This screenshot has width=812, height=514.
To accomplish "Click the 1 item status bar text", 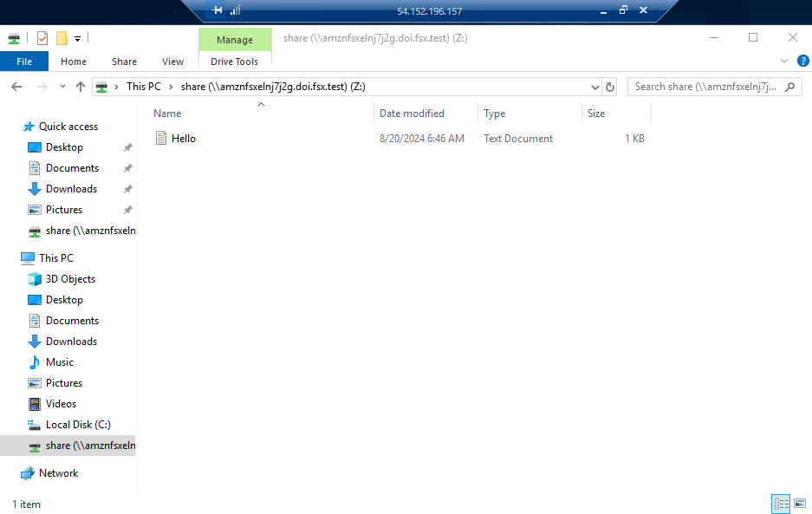I will [x=26, y=504].
